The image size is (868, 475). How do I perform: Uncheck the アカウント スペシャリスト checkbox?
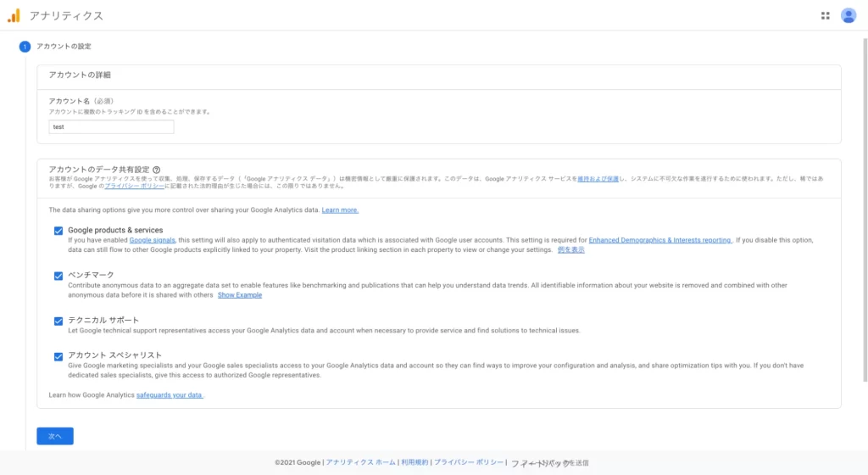pos(58,356)
